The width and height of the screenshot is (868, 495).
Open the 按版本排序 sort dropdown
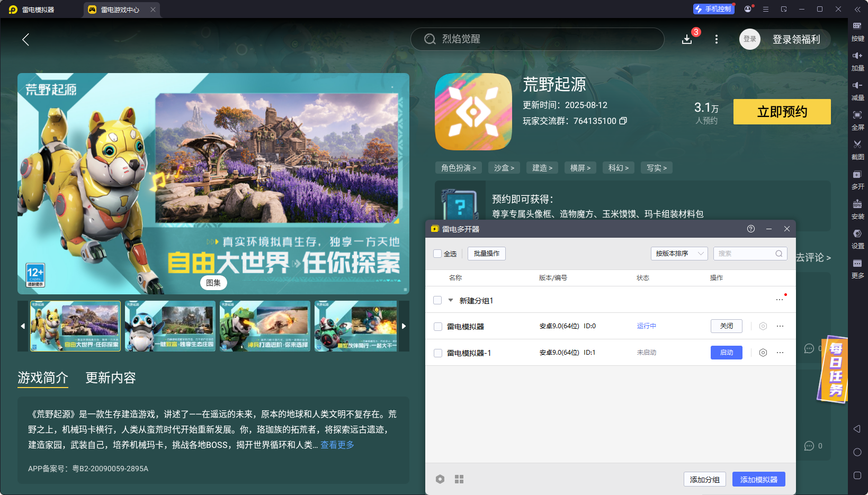(679, 254)
